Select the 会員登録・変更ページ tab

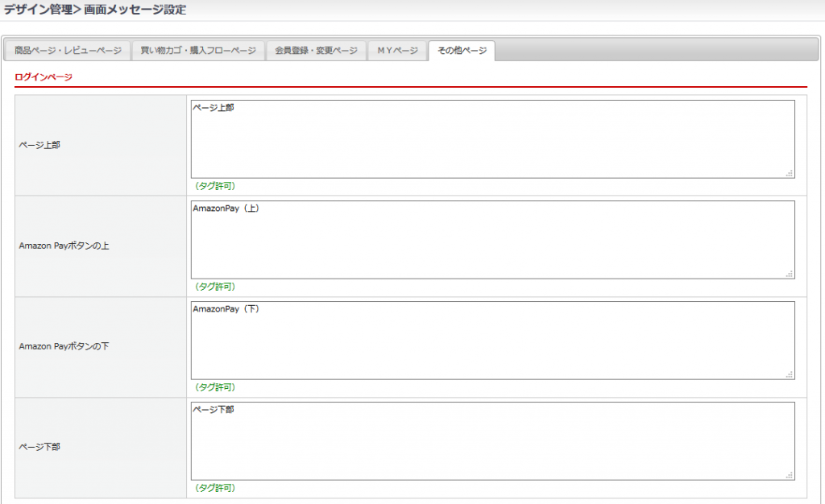pos(316,51)
